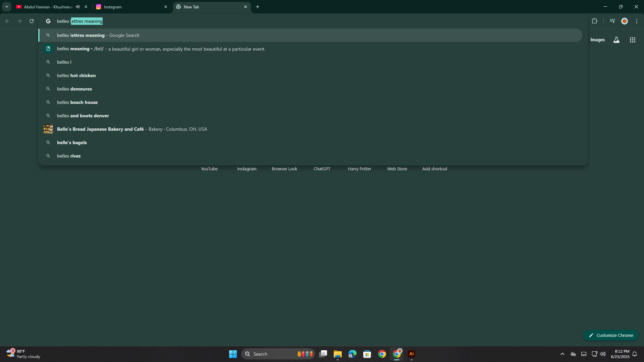Viewport: 644px width, 362px height.
Task: Open the notifications bell
Action: 635,354
